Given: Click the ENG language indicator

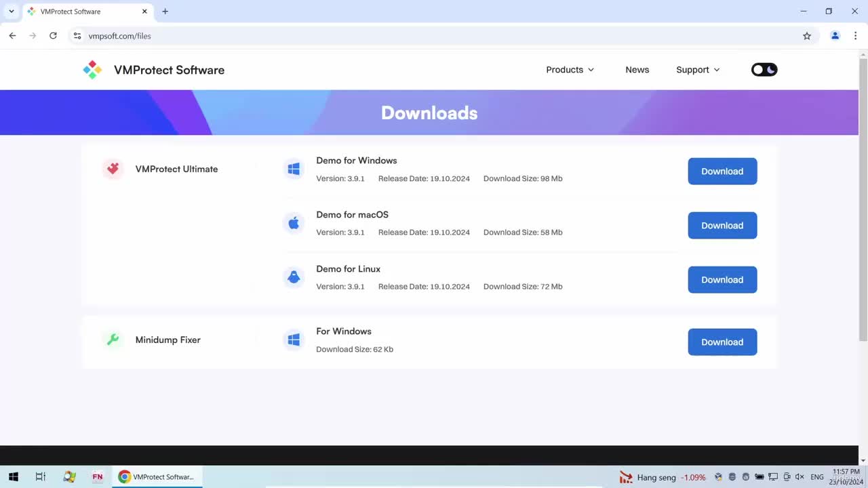Looking at the screenshot, I should click(x=817, y=477).
